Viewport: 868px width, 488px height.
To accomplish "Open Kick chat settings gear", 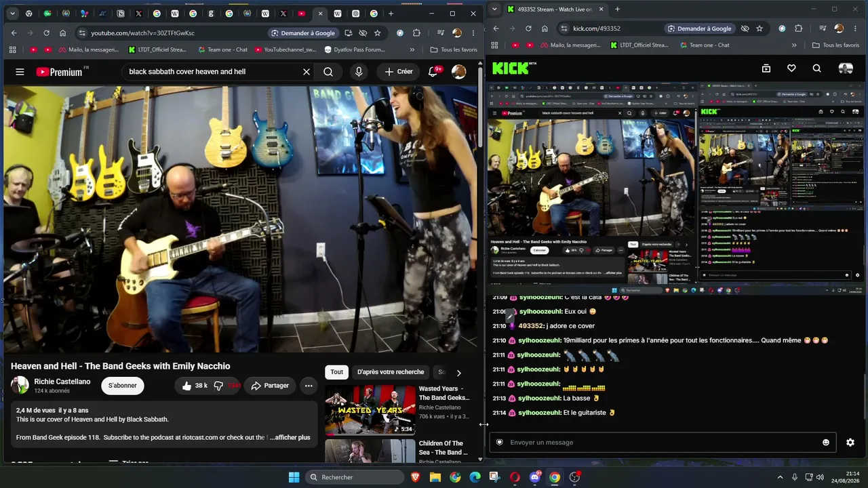I will click(850, 443).
